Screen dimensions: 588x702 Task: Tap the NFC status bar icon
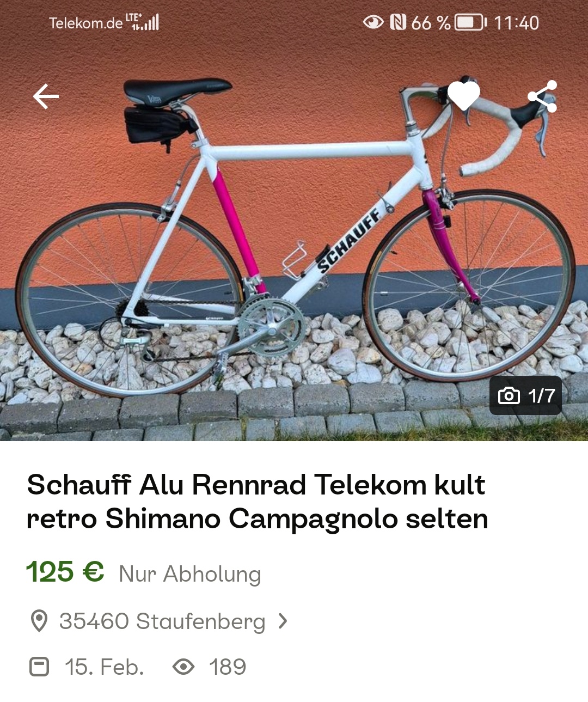coord(398,22)
